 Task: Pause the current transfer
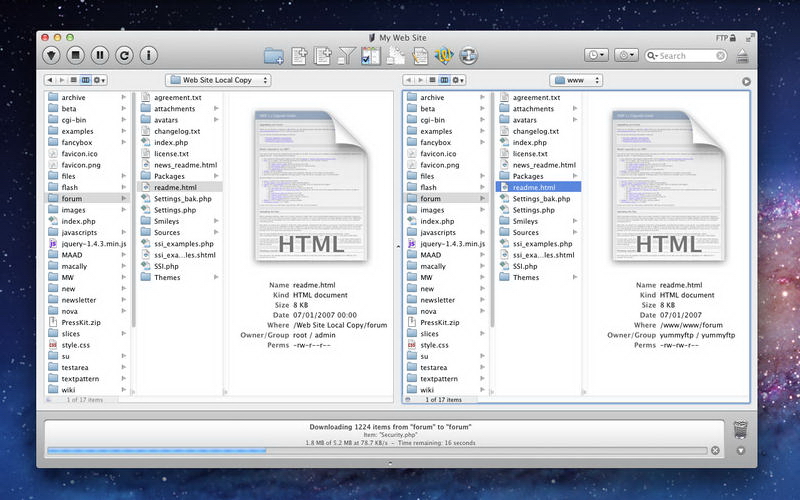coord(100,55)
